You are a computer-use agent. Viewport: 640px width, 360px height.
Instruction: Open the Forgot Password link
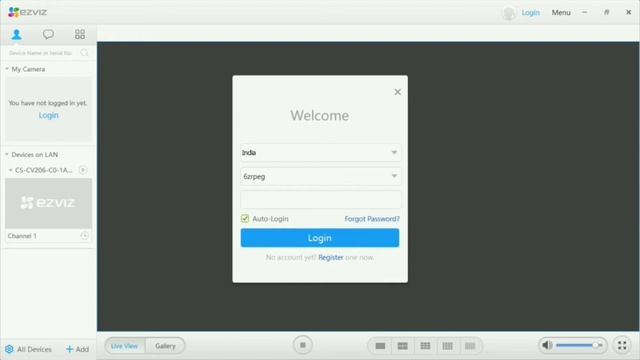coord(372,219)
